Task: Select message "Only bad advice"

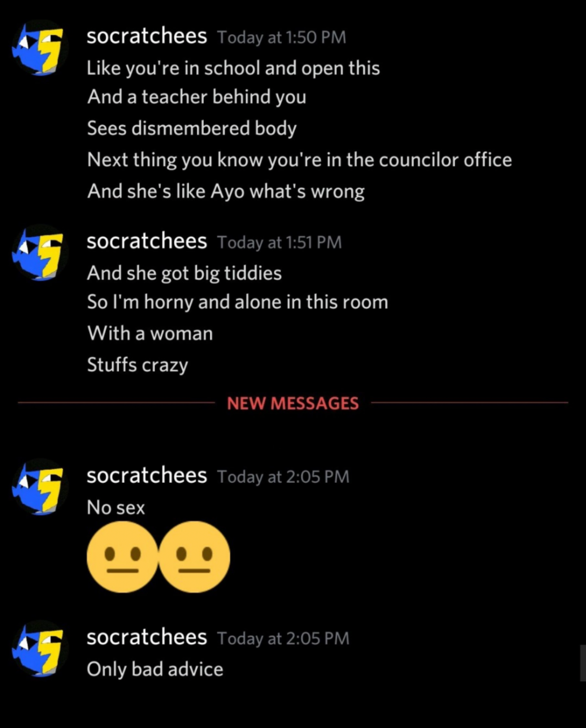Action: coord(155,669)
